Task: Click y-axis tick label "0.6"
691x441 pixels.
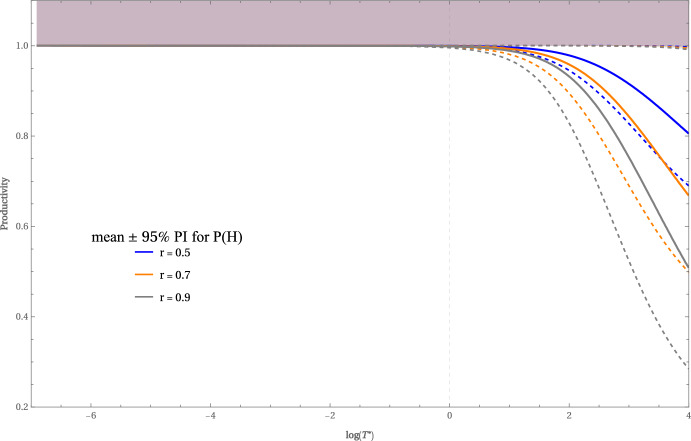Action: click(22, 226)
